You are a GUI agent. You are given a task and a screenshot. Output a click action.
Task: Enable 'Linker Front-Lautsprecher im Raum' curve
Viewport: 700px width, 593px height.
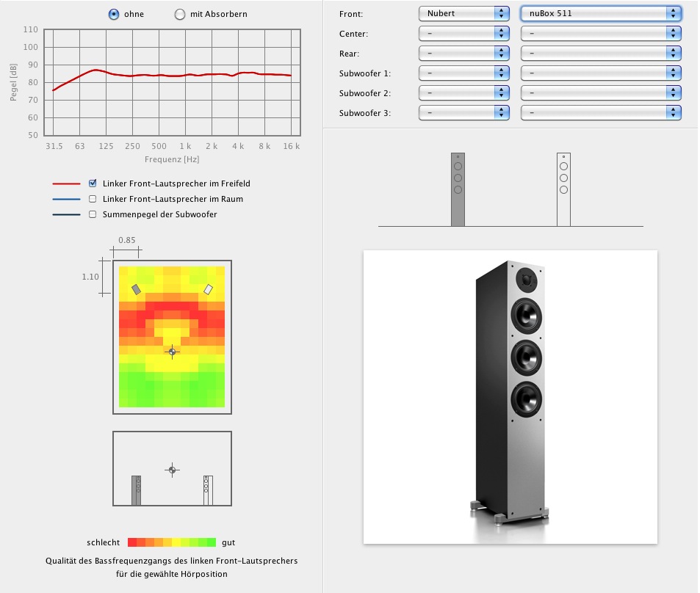coord(93,199)
